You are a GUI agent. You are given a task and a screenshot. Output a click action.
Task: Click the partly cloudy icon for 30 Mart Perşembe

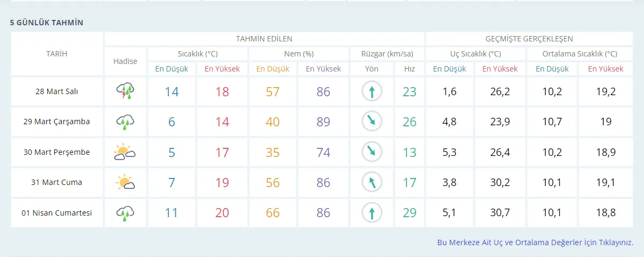coord(125,153)
